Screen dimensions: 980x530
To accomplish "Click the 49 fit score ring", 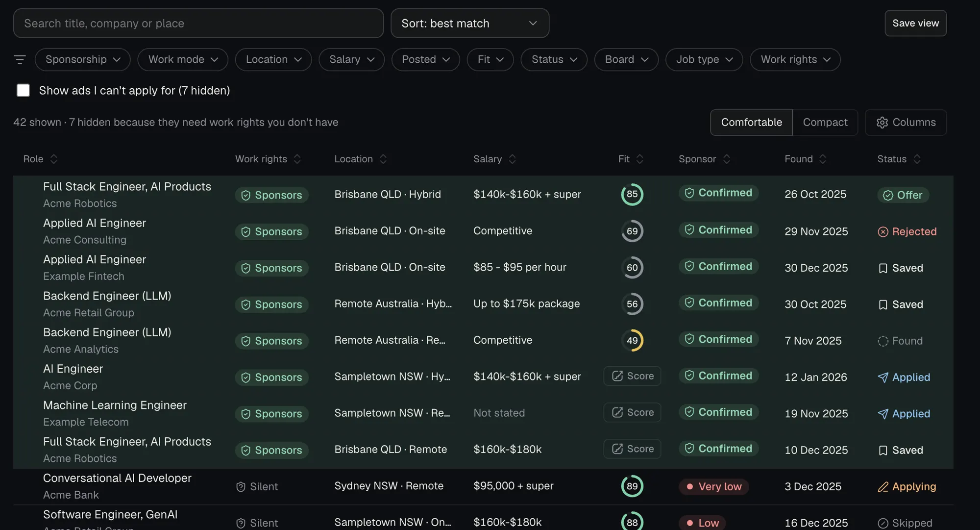I will click(632, 340).
